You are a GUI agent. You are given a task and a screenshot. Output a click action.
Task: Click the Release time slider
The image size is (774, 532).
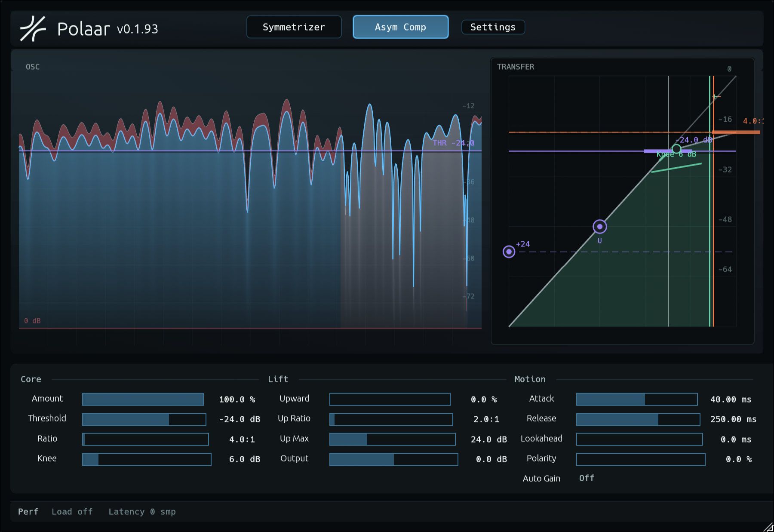tap(638, 419)
